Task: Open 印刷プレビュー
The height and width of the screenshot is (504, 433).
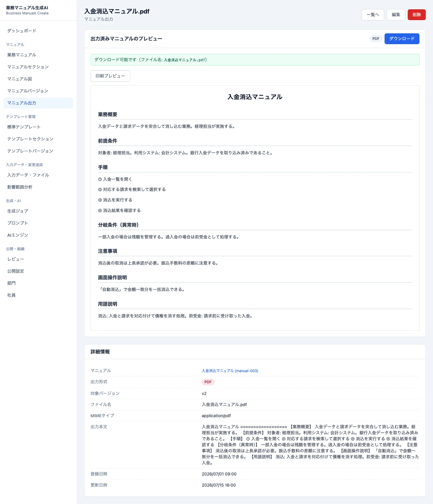Action: tap(110, 76)
